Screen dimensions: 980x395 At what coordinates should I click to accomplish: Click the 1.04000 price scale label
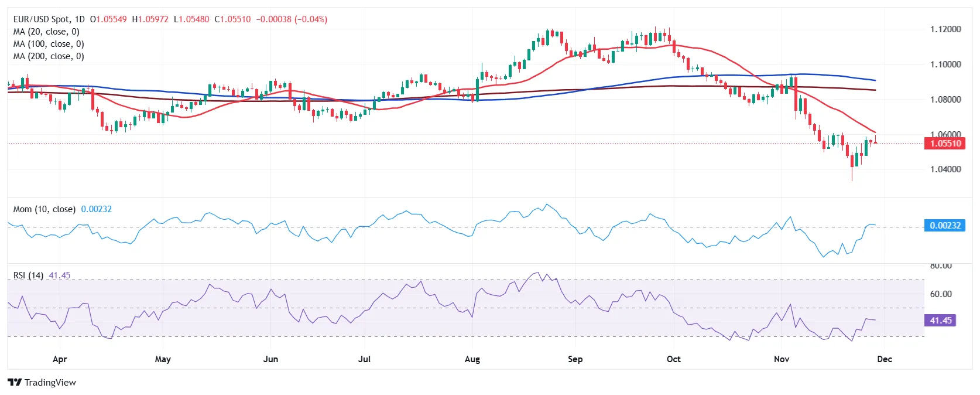tap(945, 169)
